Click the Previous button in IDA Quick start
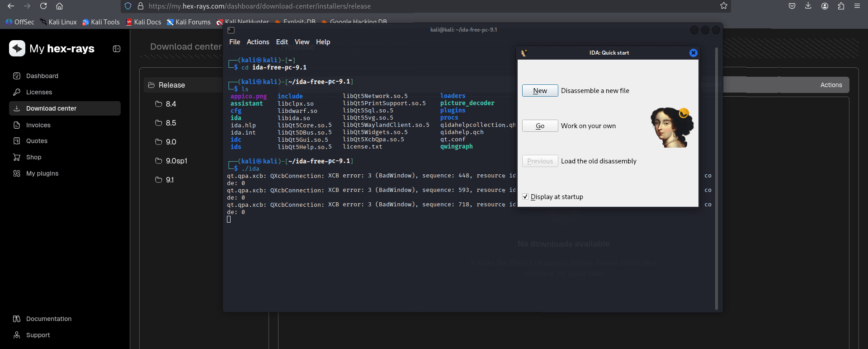 coord(540,161)
